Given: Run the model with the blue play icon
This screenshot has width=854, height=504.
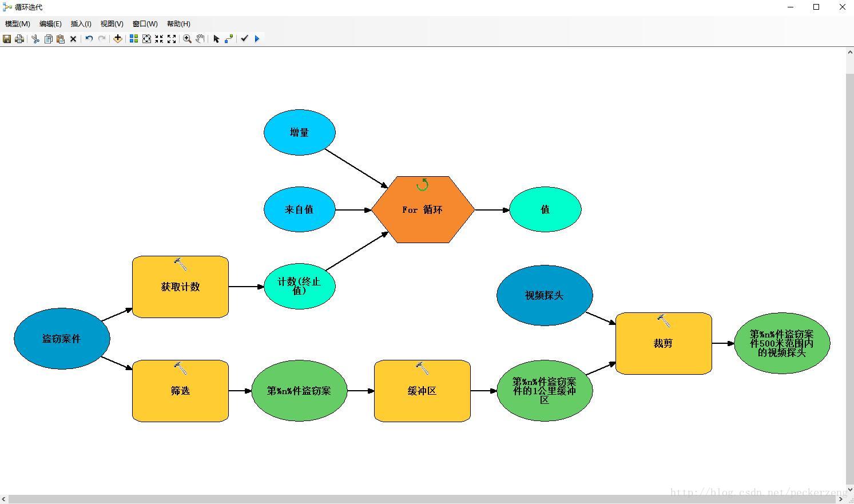Looking at the screenshot, I should click(257, 39).
